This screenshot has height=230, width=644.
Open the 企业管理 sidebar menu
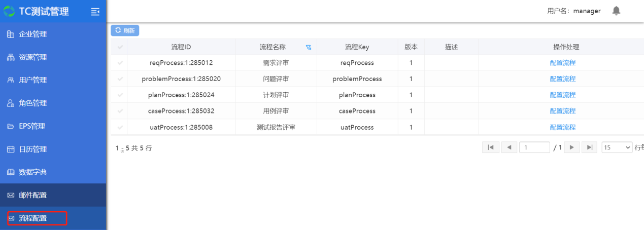click(33, 34)
